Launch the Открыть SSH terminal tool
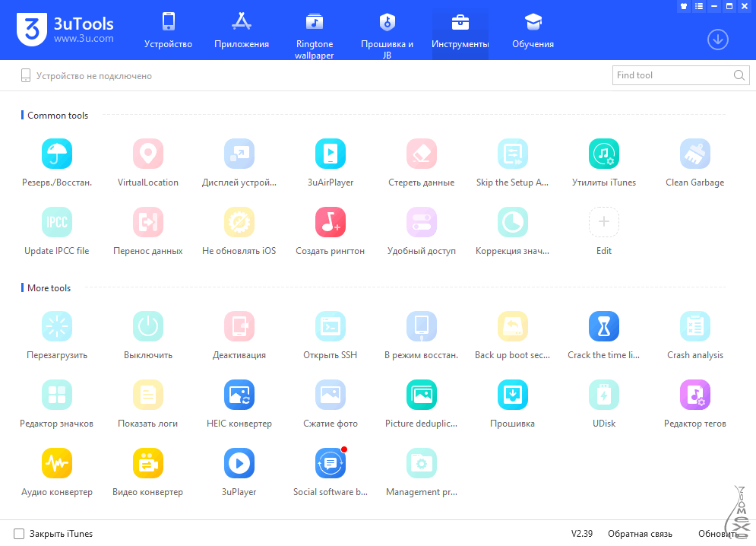 pos(331,326)
